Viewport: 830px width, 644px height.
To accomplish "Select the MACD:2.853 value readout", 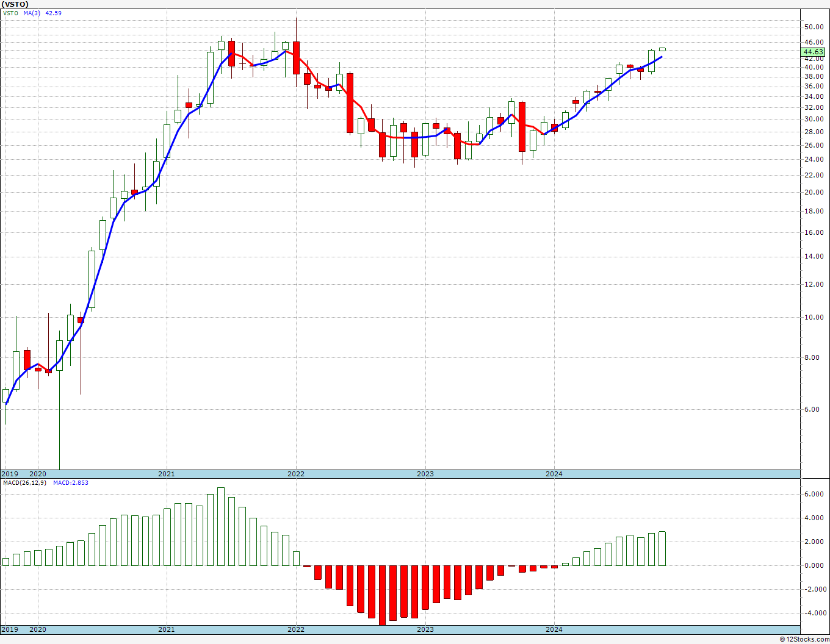I will pyautogui.click(x=71, y=483).
